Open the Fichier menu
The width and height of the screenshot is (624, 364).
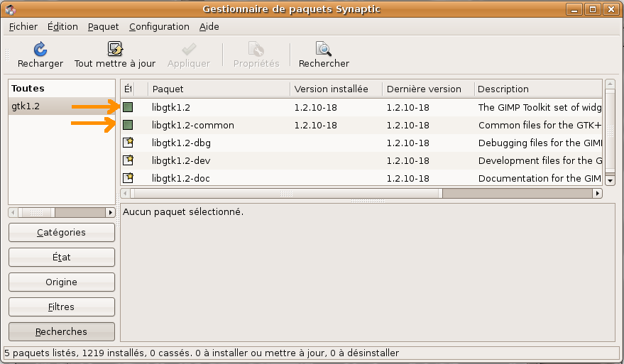pyautogui.click(x=23, y=26)
